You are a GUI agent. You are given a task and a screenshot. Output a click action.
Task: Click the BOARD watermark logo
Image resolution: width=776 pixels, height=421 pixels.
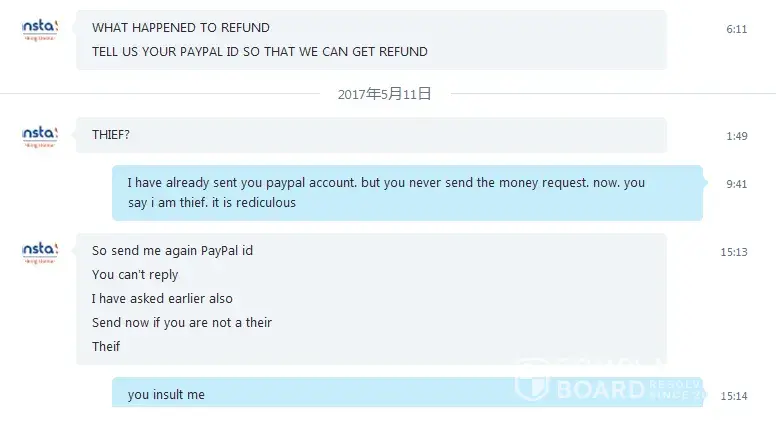609,383
